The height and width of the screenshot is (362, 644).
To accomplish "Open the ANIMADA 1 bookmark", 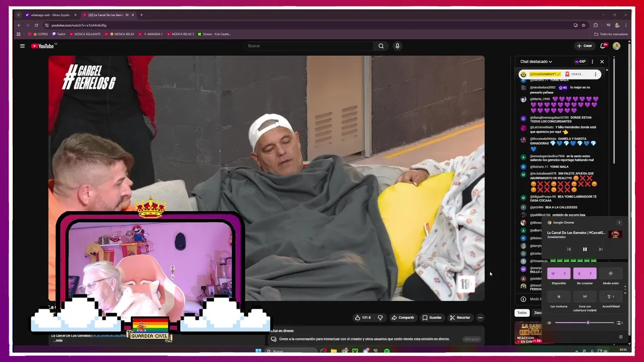I will coord(151,34).
